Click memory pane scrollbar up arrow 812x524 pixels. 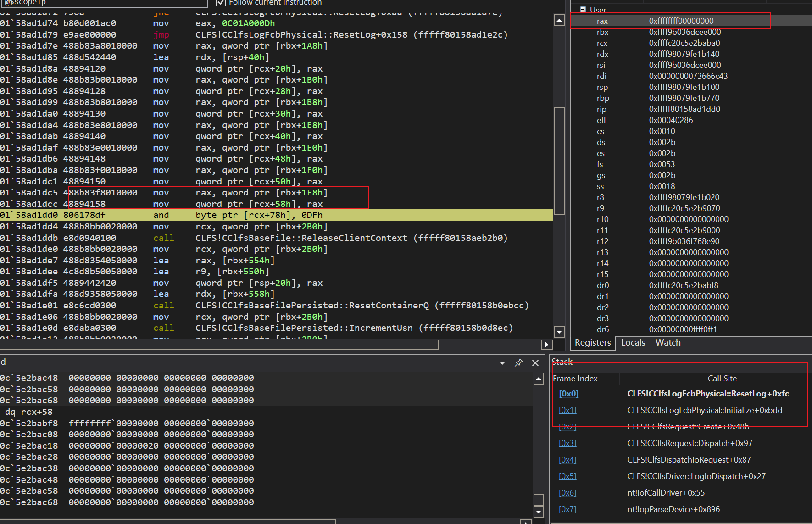(x=539, y=379)
